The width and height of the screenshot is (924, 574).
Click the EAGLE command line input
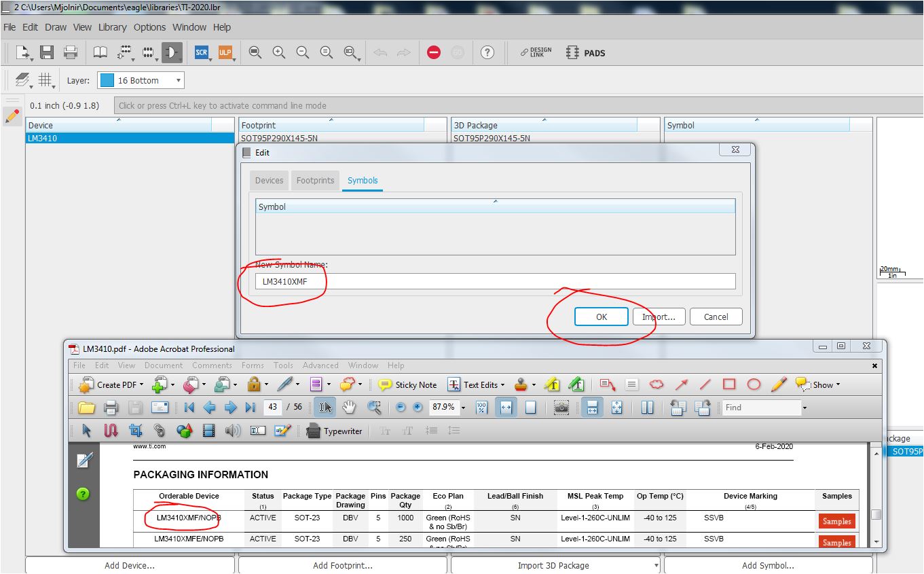click(x=518, y=105)
